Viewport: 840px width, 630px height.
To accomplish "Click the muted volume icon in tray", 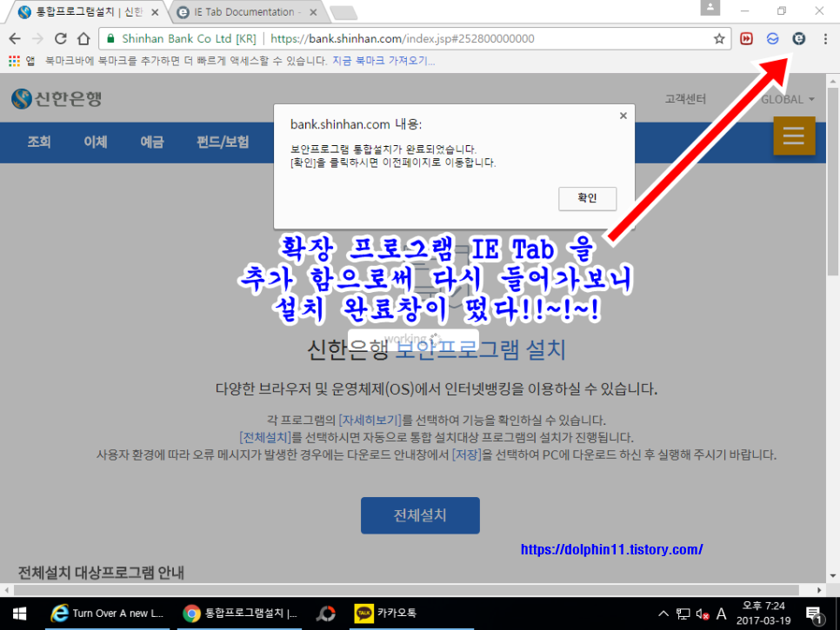I will pos(703,613).
